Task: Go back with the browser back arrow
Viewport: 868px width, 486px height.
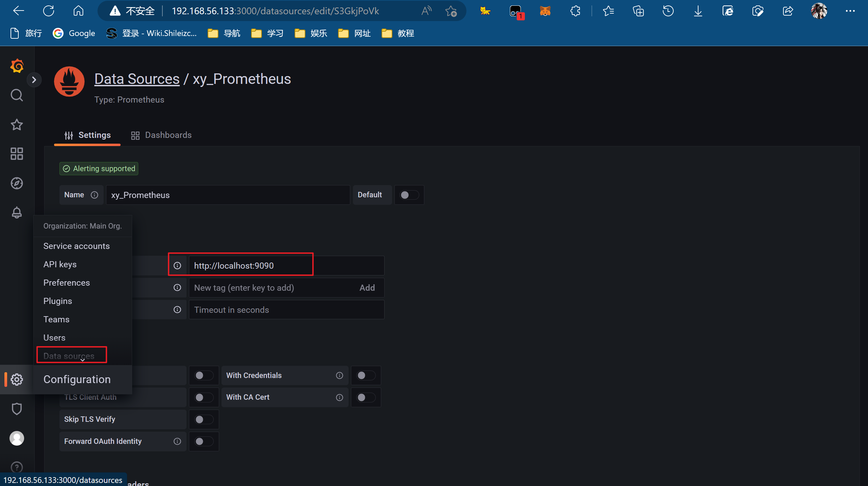Action: [18, 11]
